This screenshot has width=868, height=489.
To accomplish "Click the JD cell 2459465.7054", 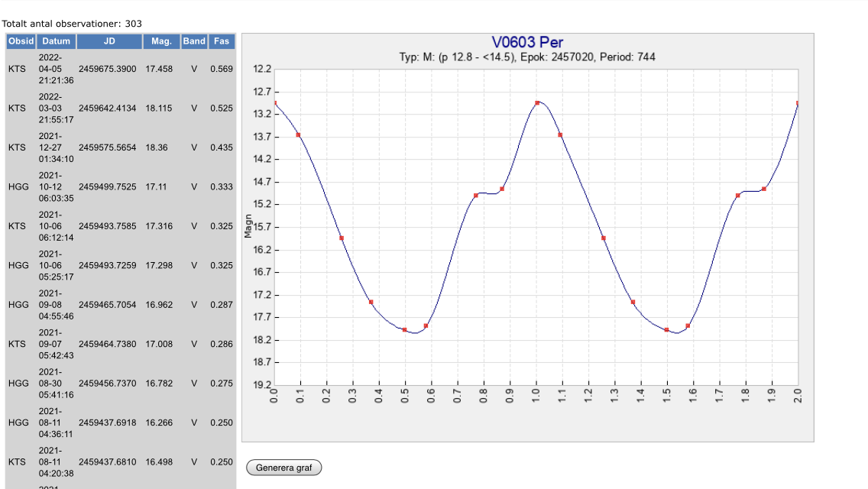I will [107, 305].
